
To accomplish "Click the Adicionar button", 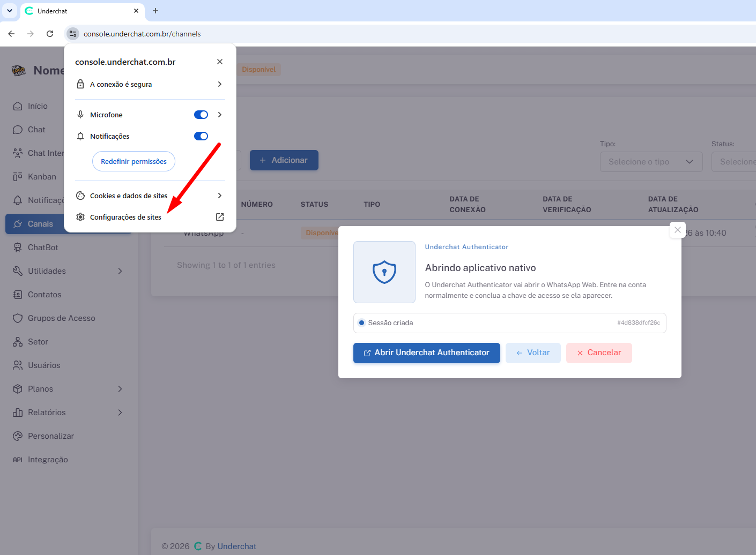I will [x=284, y=160].
